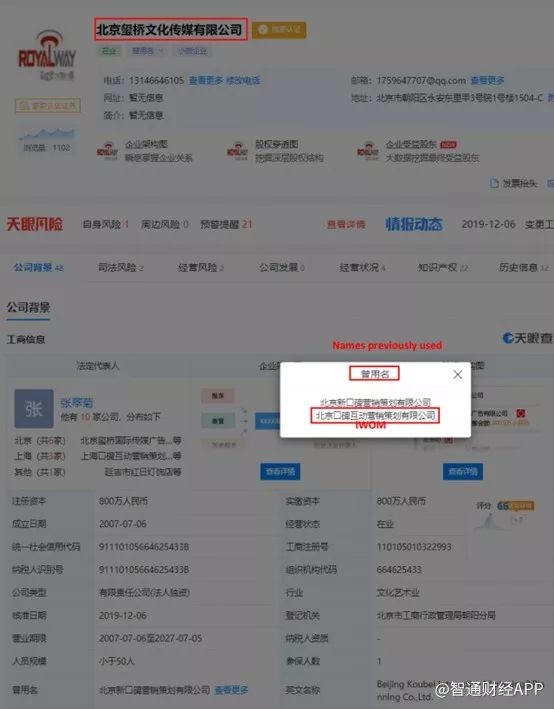554x709 pixels.
Task: Click the 情报动态 heading
Action: click(x=414, y=224)
